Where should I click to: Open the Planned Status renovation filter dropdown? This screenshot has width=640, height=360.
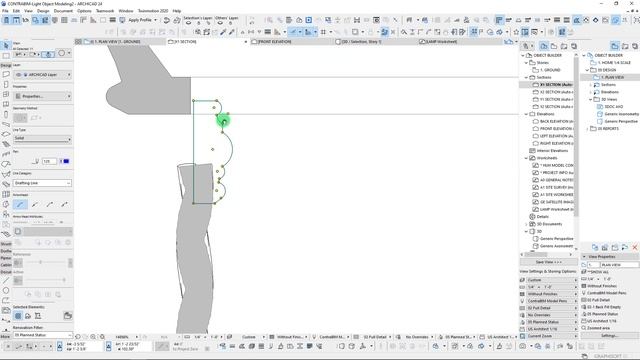[x=42, y=335]
